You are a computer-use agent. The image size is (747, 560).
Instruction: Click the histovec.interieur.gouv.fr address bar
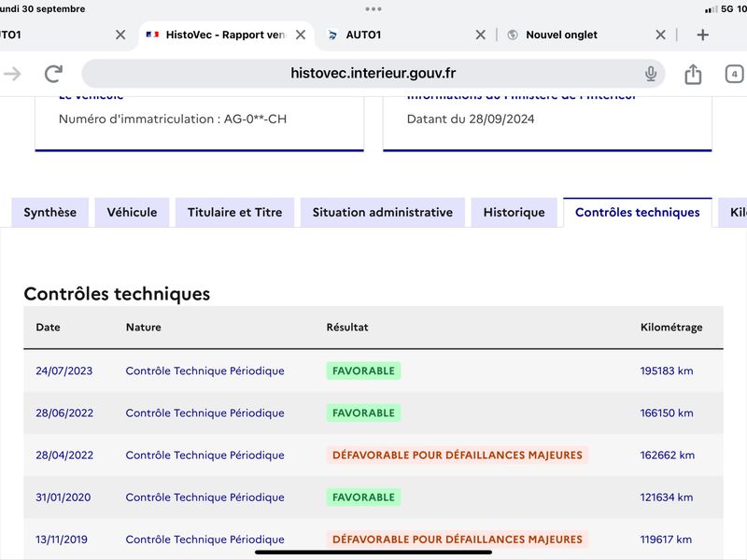point(373,74)
